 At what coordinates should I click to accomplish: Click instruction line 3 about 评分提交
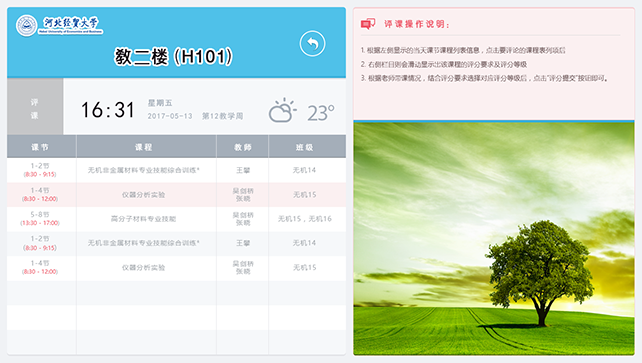click(x=484, y=78)
